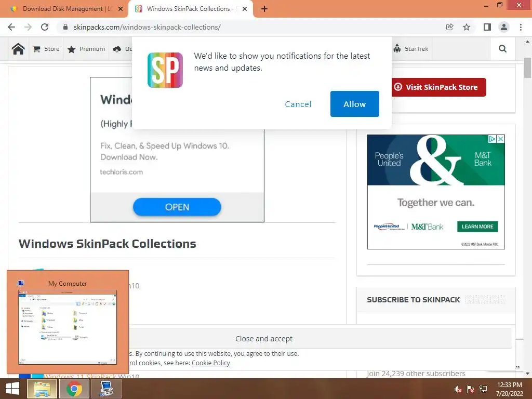Open the Chrome three-dot menu
Viewport: 532px width, 399px height.
(x=521, y=27)
